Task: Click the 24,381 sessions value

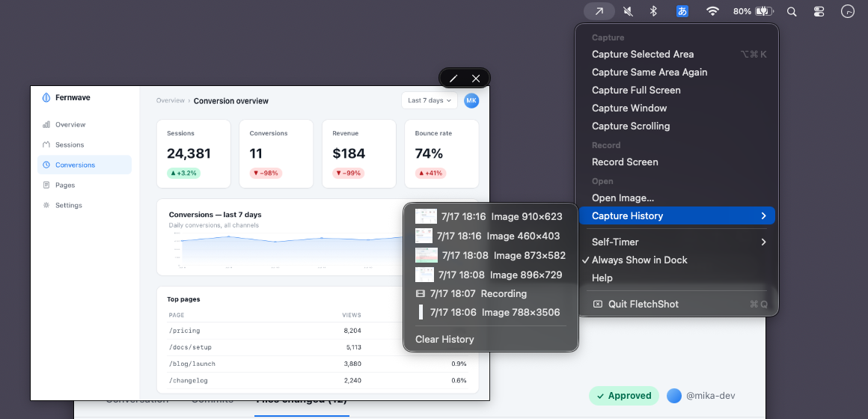Action: tap(189, 153)
